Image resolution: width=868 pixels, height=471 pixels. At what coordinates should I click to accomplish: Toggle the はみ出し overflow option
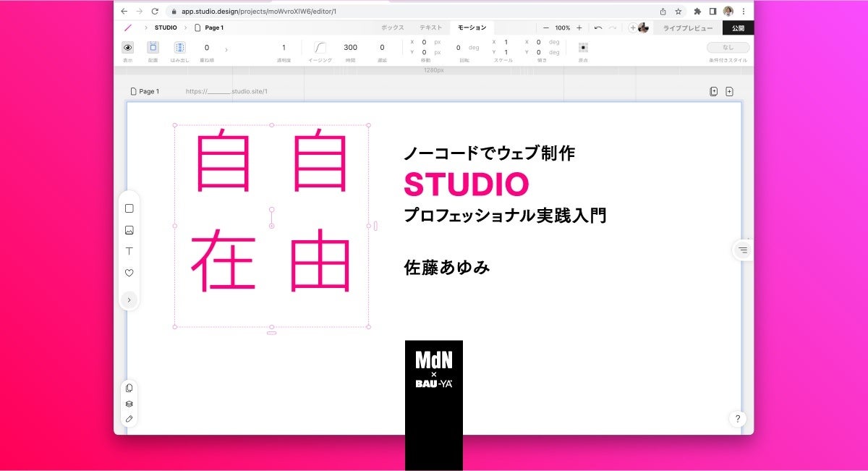point(179,47)
